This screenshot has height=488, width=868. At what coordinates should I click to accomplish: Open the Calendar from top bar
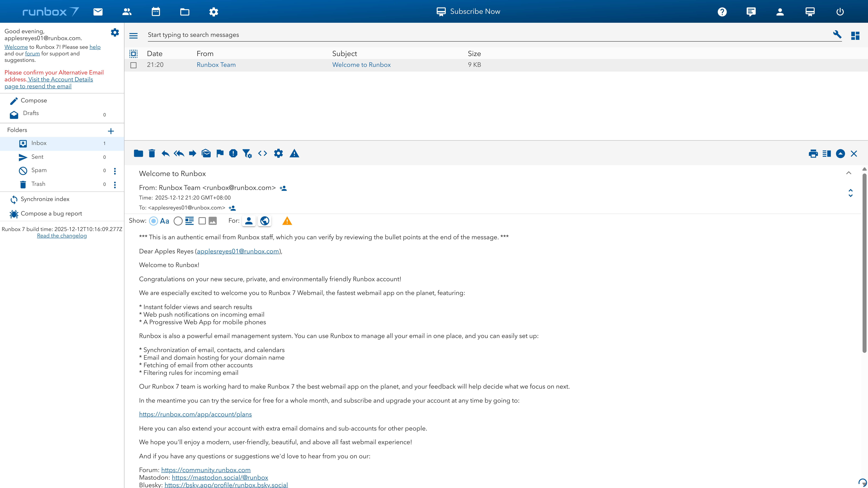(x=156, y=12)
